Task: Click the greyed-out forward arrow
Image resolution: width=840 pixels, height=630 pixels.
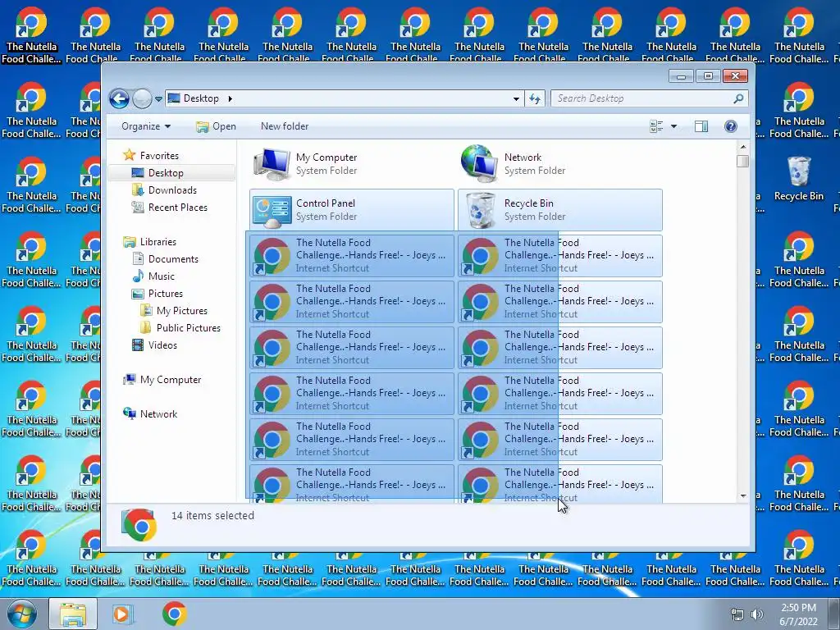Action: click(x=142, y=98)
